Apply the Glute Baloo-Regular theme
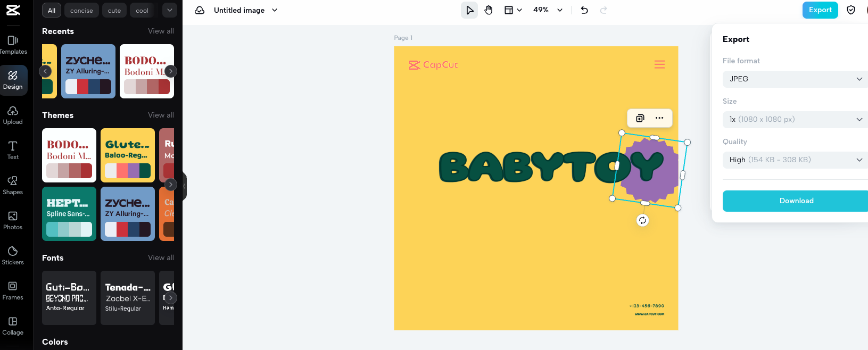Screen dimensions: 868x350 tap(128, 155)
